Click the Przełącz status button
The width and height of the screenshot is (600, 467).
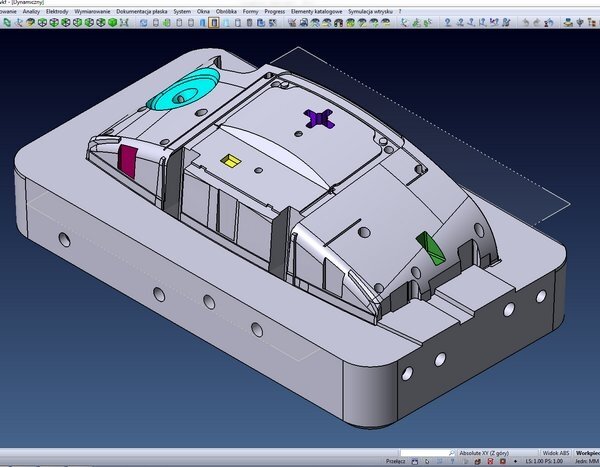click(x=396, y=461)
